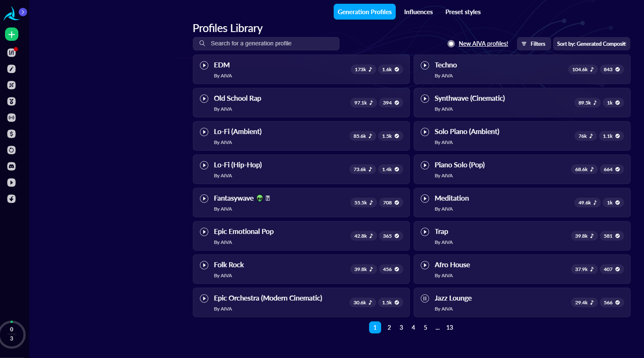Select current page 1 in pagination
Image resolution: width=644 pixels, height=358 pixels.
coord(375,328)
